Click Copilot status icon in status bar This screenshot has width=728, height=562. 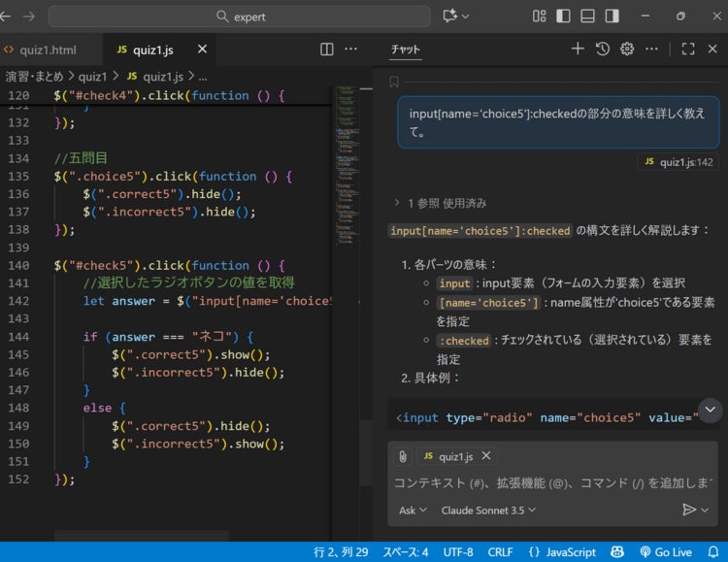[x=617, y=551]
